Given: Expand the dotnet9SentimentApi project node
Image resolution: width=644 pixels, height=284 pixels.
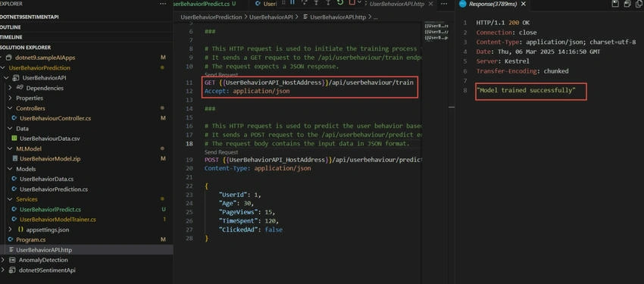Looking at the screenshot, I should tap(3, 270).
